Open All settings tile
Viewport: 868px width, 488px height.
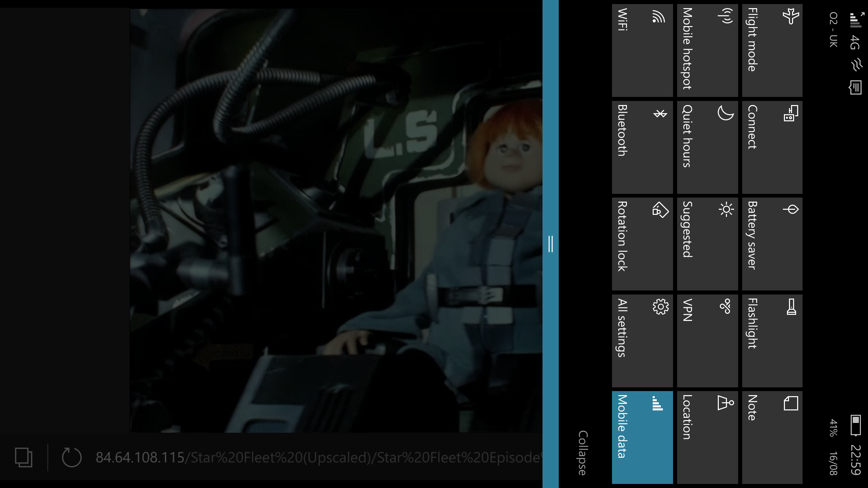642,341
